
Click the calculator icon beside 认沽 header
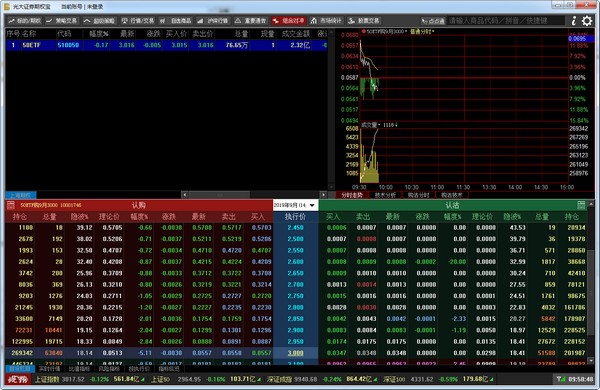581,205
